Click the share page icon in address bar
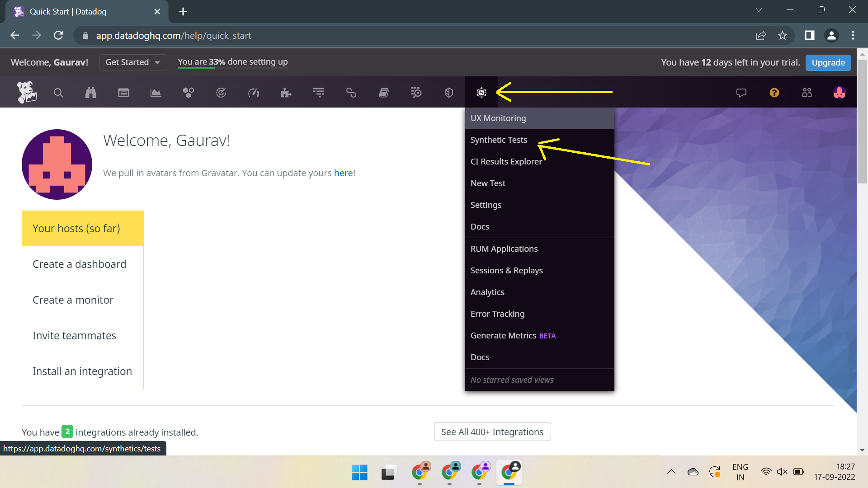The height and width of the screenshot is (488, 868). (x=761, y=35)
